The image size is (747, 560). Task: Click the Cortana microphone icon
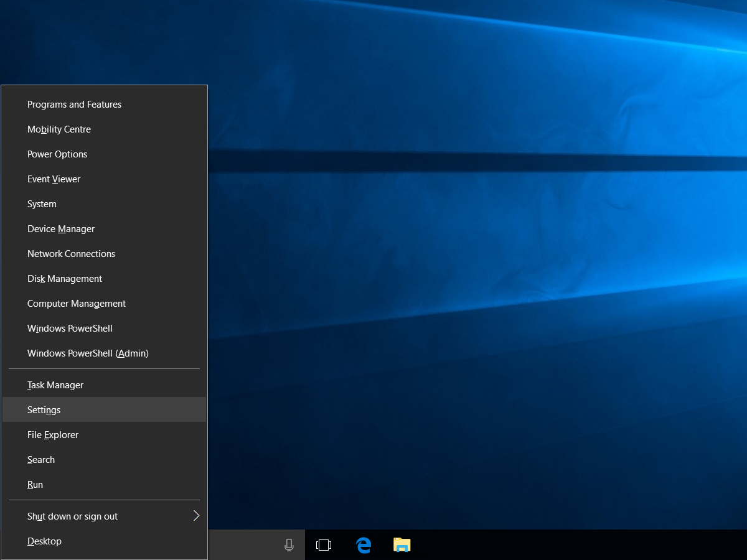tap(289, 545)
